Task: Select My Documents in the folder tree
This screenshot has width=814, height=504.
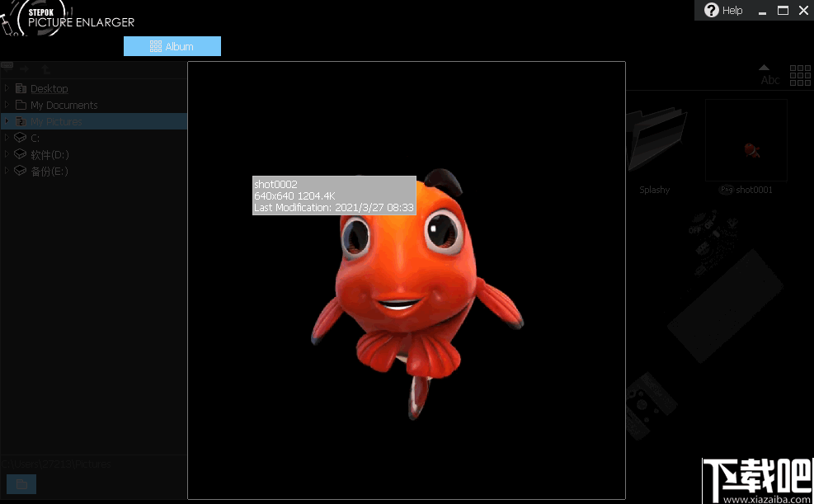Action: [64, 106]
